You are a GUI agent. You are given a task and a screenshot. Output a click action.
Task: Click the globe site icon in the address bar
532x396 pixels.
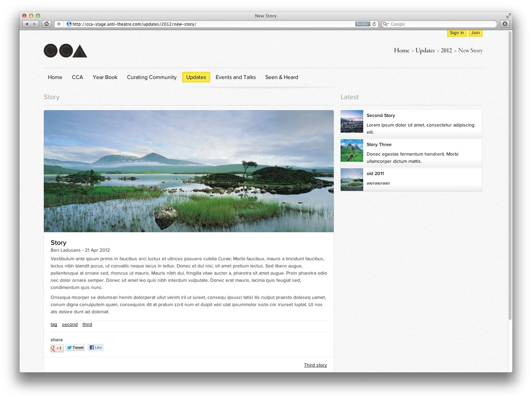coord(69,24)
